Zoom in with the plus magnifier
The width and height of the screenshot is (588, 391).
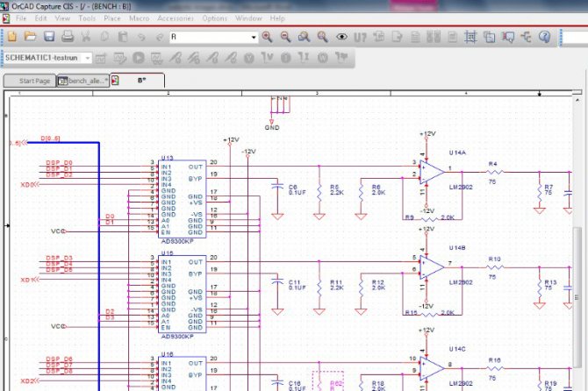[x=267, y=37]
